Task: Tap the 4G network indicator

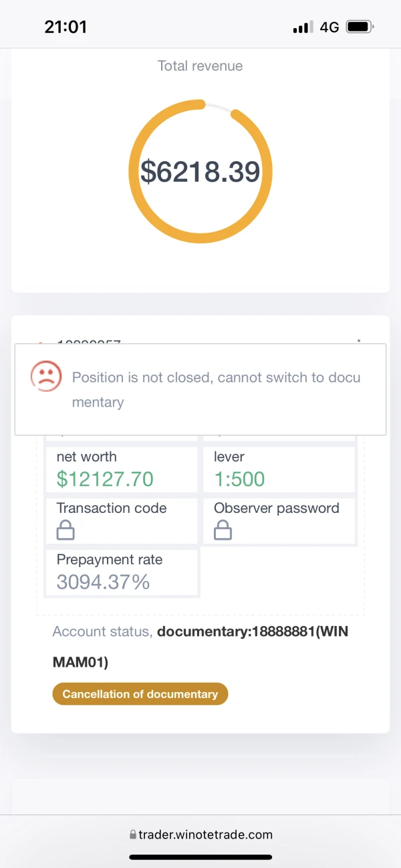Action: pyautogui.click(x=329, y=27)
